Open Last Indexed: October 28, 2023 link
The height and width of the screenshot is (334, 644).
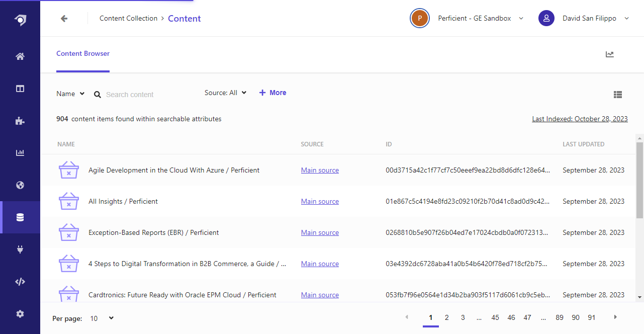579,119
